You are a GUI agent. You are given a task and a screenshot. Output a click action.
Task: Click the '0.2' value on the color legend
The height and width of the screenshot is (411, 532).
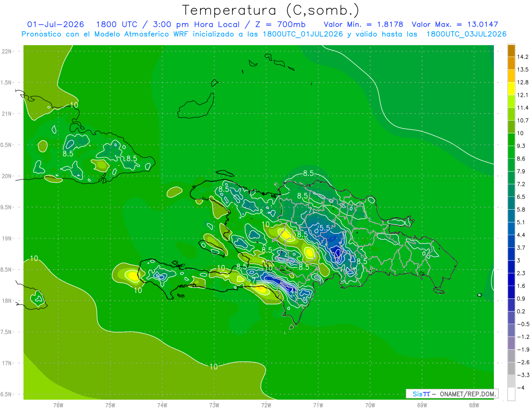pos(521,311)
